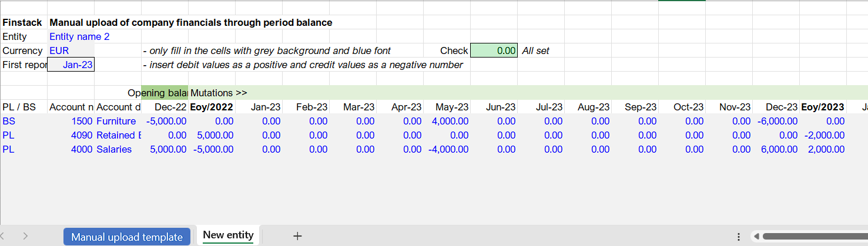Screen dimensions: 868x246
Task: Select account number 1500
Action: click(71, 121)
